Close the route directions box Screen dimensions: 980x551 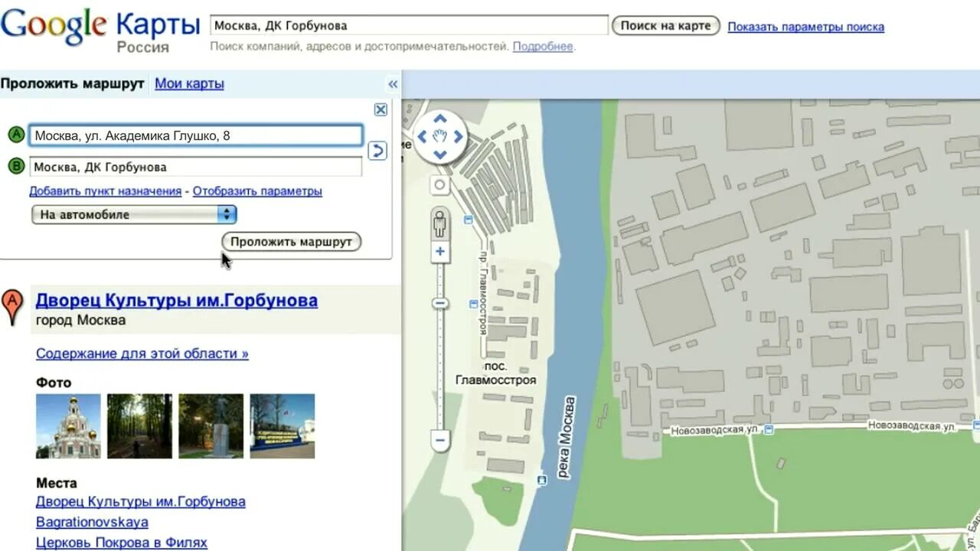click(381, 109)
